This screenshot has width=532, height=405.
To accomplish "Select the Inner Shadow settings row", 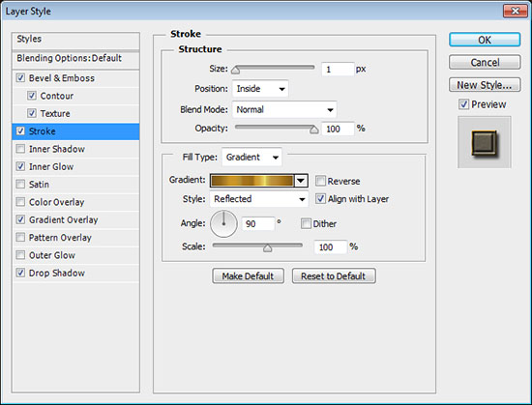I will pyautogui.click(x=75, y=149).
